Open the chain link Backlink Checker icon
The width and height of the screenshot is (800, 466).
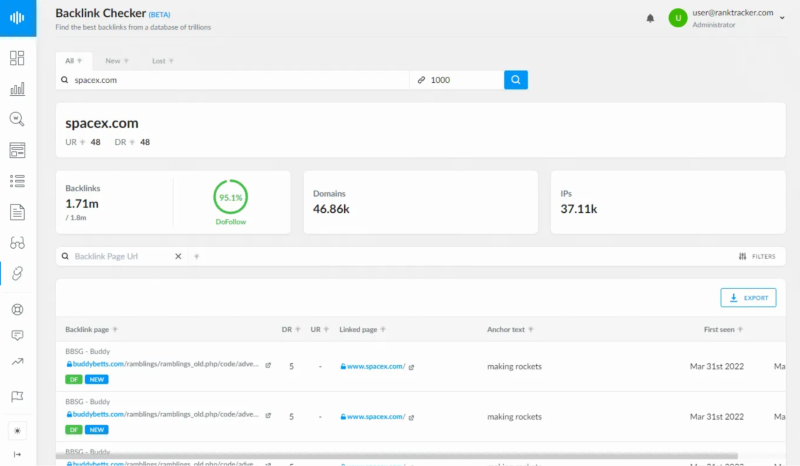click(17, 274)
